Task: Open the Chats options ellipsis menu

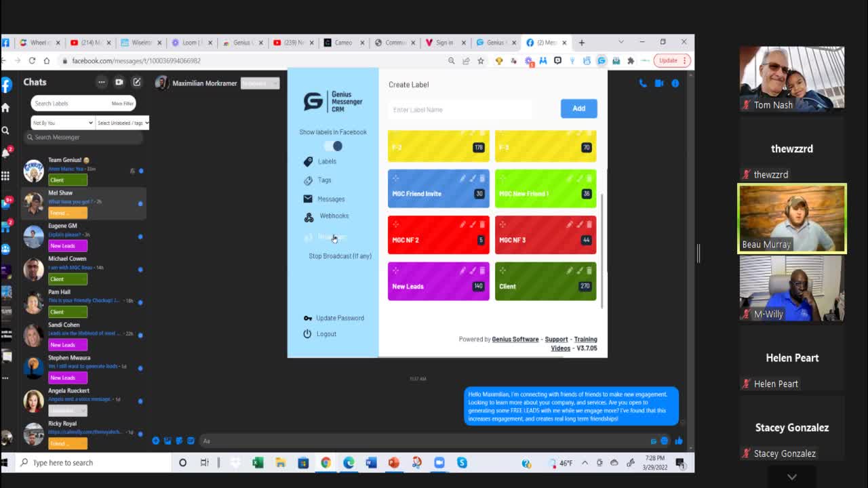Action: [102, 82]
